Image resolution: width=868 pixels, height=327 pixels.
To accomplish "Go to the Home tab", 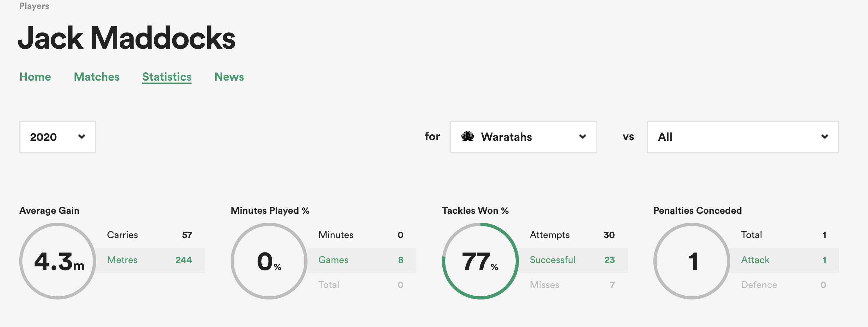I will coord(35,77).
